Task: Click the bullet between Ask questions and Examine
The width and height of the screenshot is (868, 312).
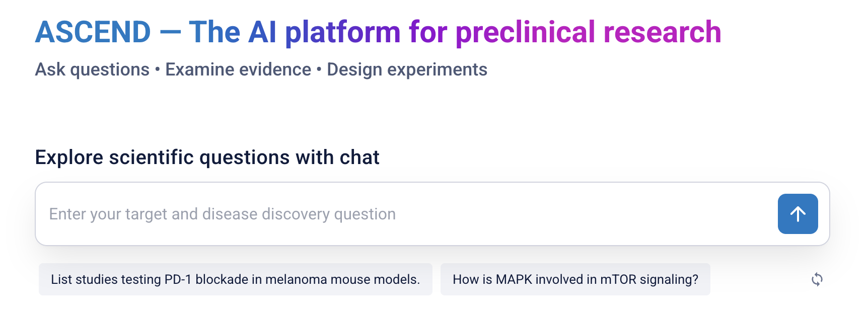Action: pyautogui.click(x=158, y=69)
